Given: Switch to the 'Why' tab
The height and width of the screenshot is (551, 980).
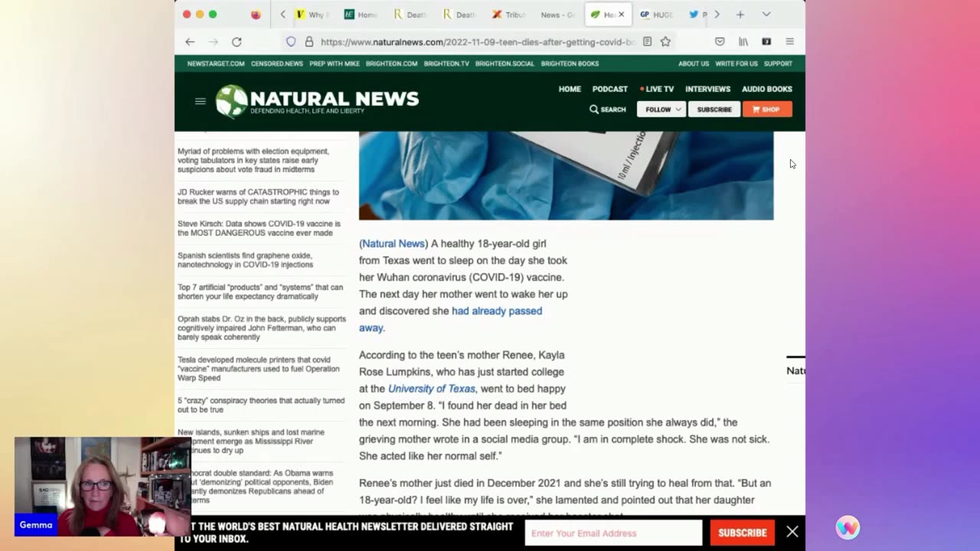Looking at the screenshot, I should [312, 15].
